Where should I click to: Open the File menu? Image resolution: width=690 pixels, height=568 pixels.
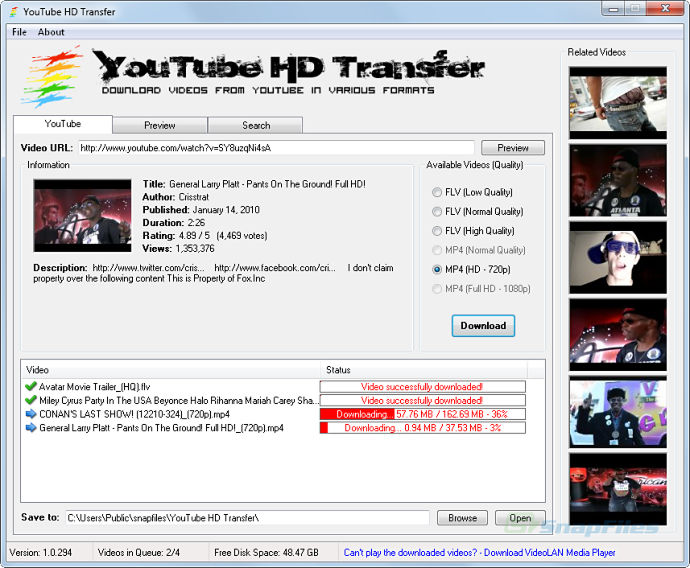pyautogui.click(x=19, y=32)
